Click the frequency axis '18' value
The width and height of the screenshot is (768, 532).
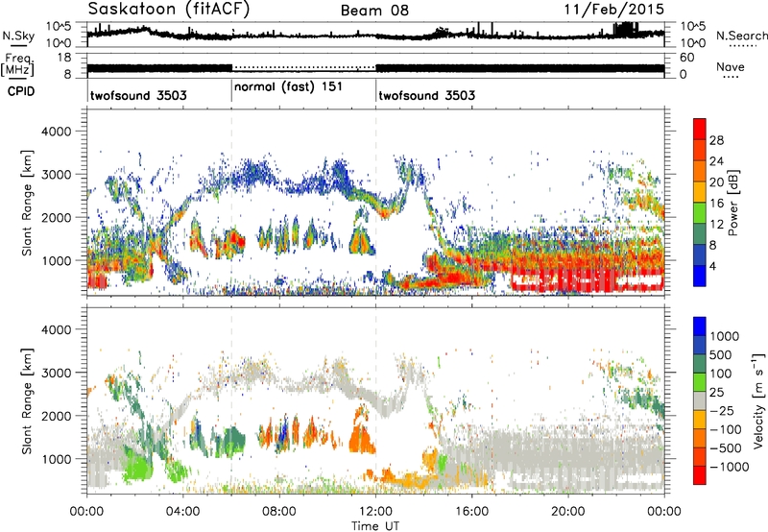(x=64, y=58)
